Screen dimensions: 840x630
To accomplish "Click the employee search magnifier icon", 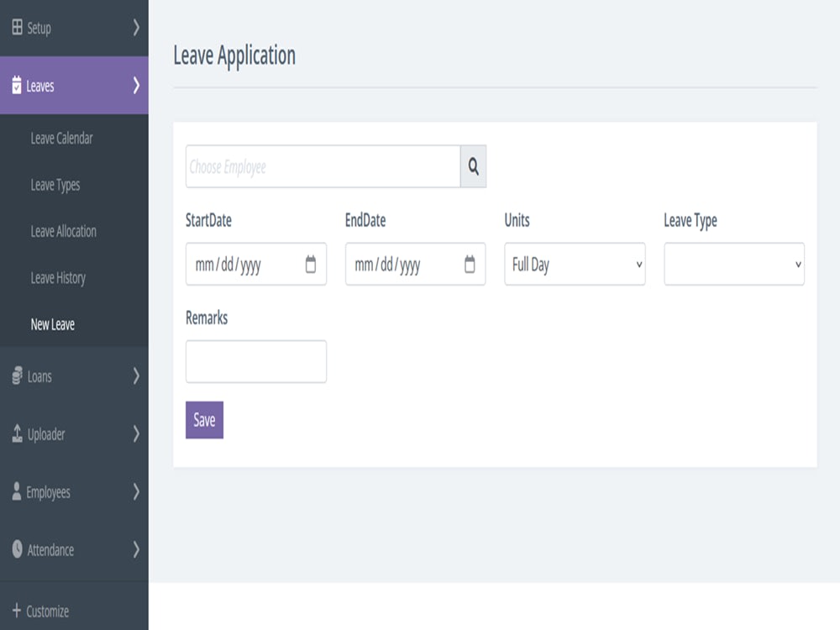I will click(473, 166).
